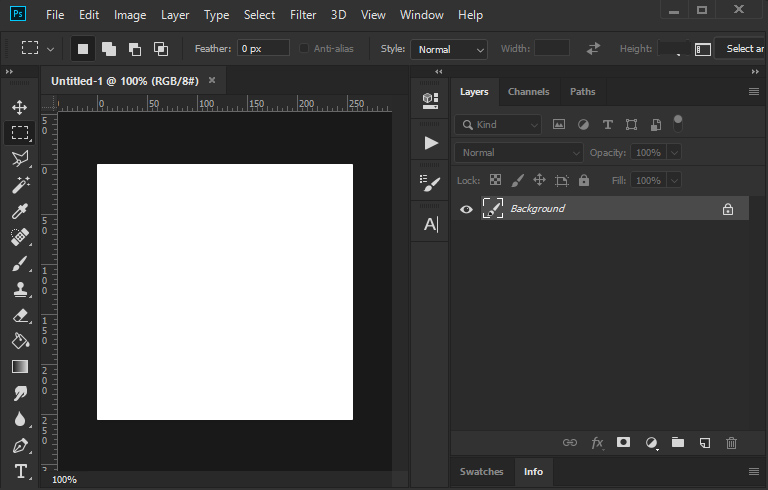Select the Smudge tool

tap(20, 393)
